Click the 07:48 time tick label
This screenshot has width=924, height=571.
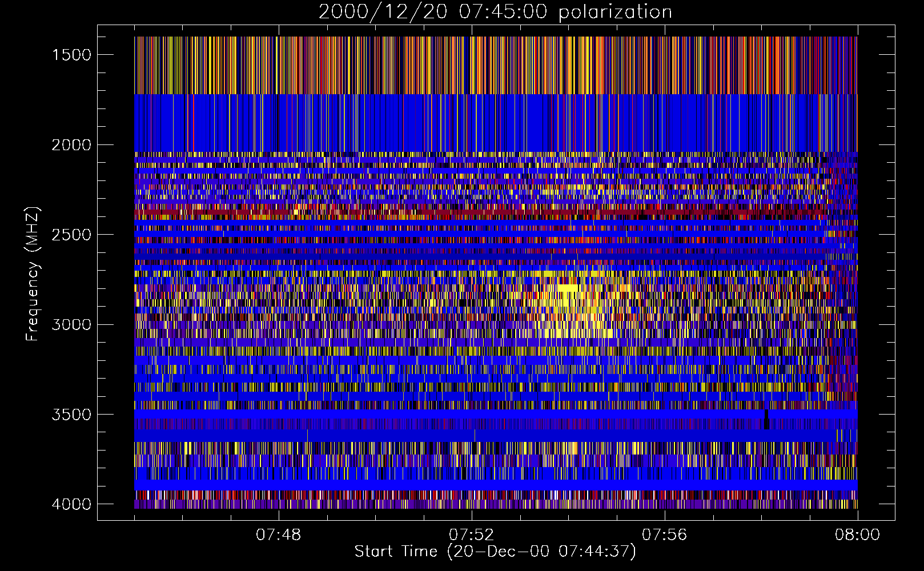[x=279, y=535]
